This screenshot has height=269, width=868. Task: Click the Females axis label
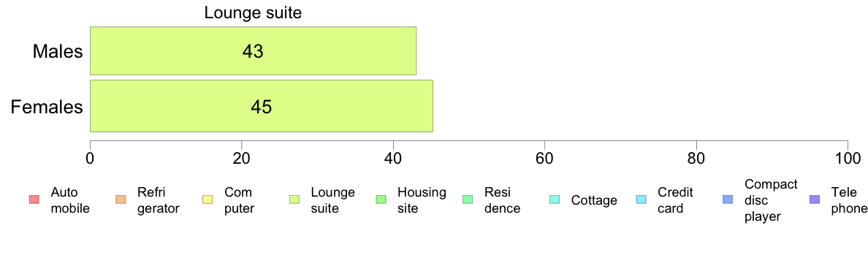[x=47, y=107]
